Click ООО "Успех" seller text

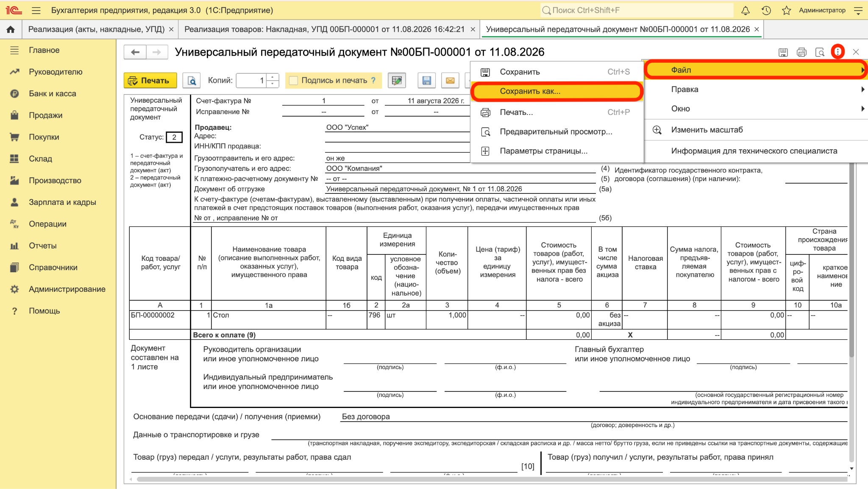coord(347,127)
